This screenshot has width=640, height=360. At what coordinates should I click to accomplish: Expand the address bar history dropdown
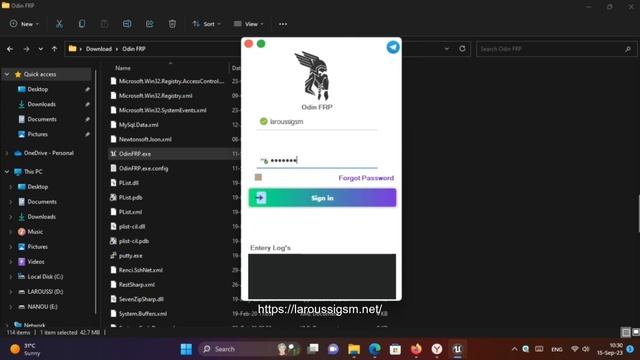[447, 49]
